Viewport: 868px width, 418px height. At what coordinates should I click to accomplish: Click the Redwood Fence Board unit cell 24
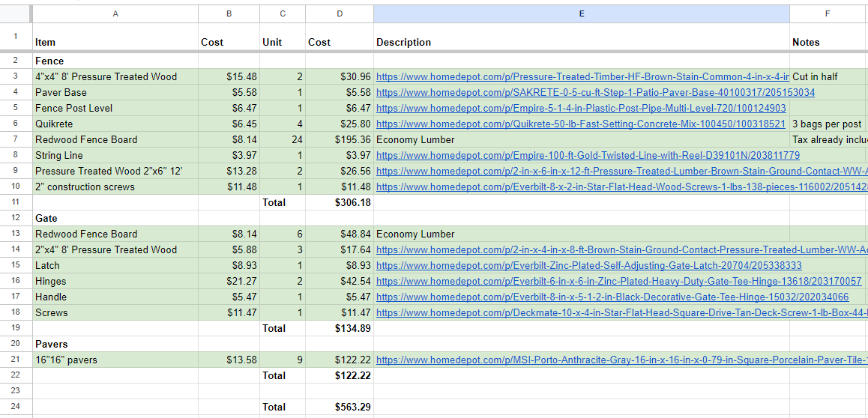(x=282, y=140)
